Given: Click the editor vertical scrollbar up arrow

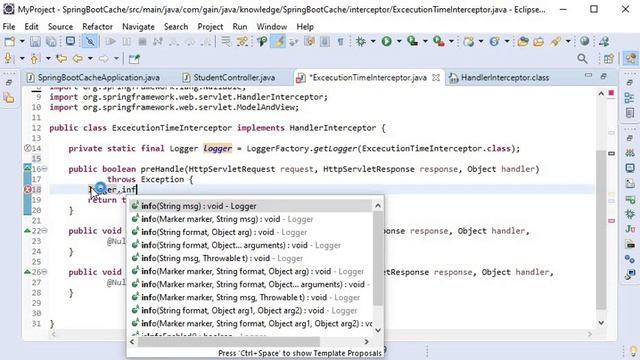Looking at the screenshot, I should [x=601, y=94].
